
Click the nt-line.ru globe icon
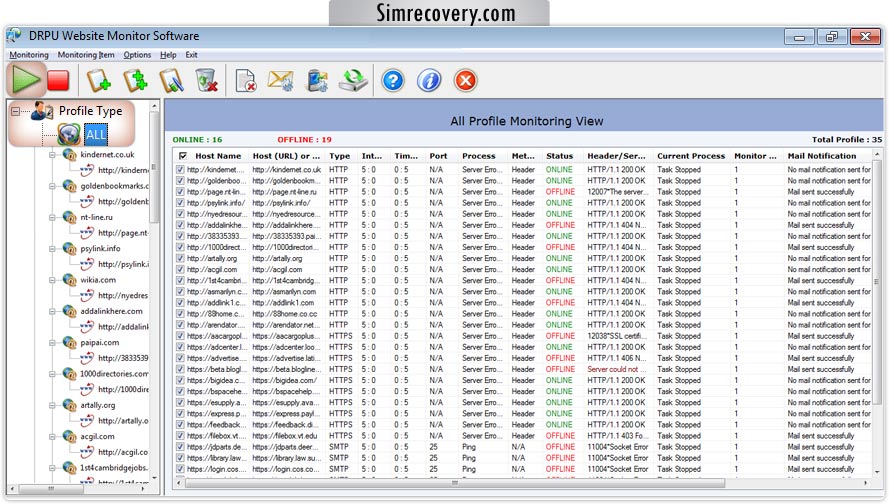(69, 217)
